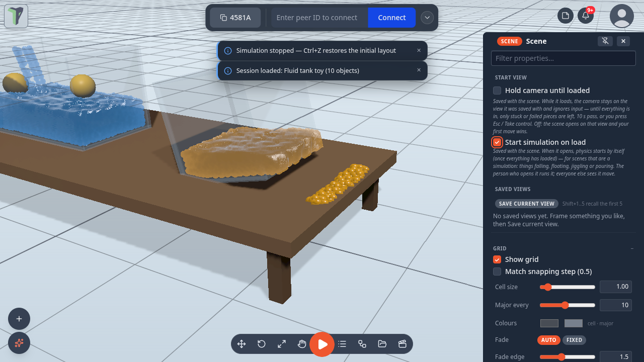Screen dimensions: 644x362
Task: Click the Major every value field 10
Action: (616, 305)
